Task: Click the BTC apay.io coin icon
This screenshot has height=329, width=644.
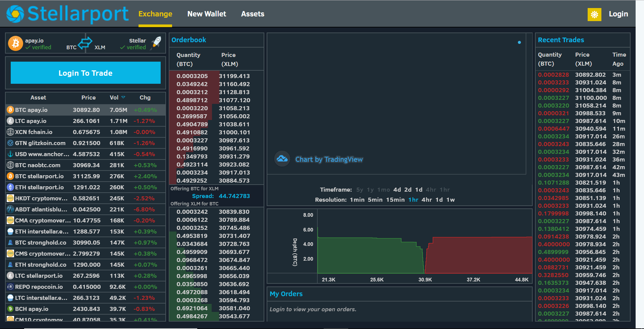Action: (x=10, y=110)
